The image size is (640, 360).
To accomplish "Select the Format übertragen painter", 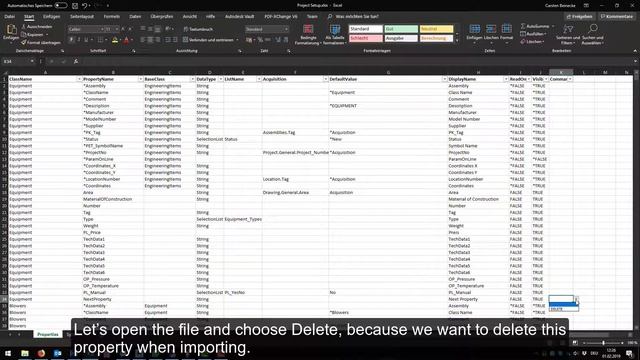I will coord(41,42).
